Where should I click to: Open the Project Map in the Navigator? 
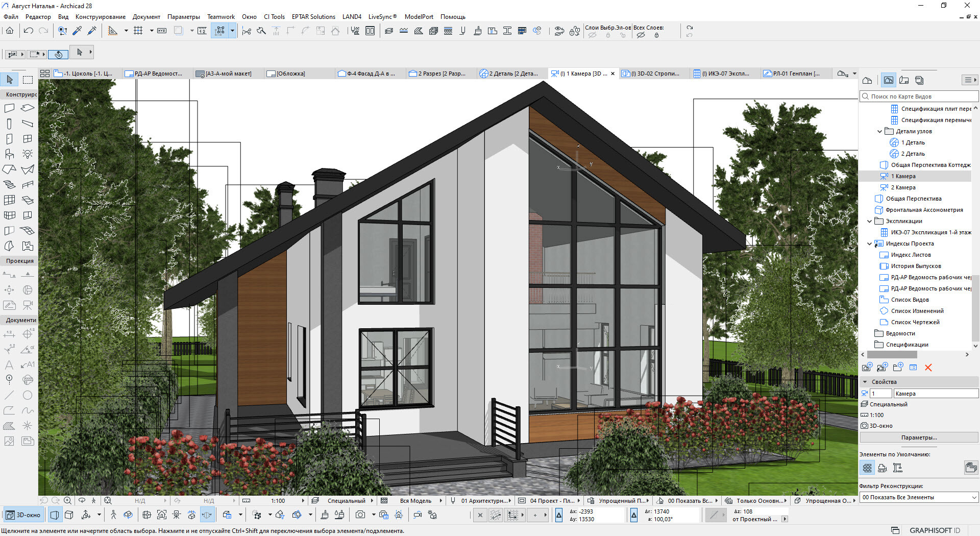point(867,80)
